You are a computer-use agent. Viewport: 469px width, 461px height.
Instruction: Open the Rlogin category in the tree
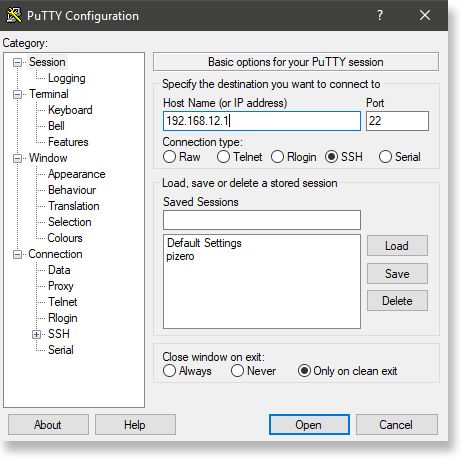click(63, 318)
